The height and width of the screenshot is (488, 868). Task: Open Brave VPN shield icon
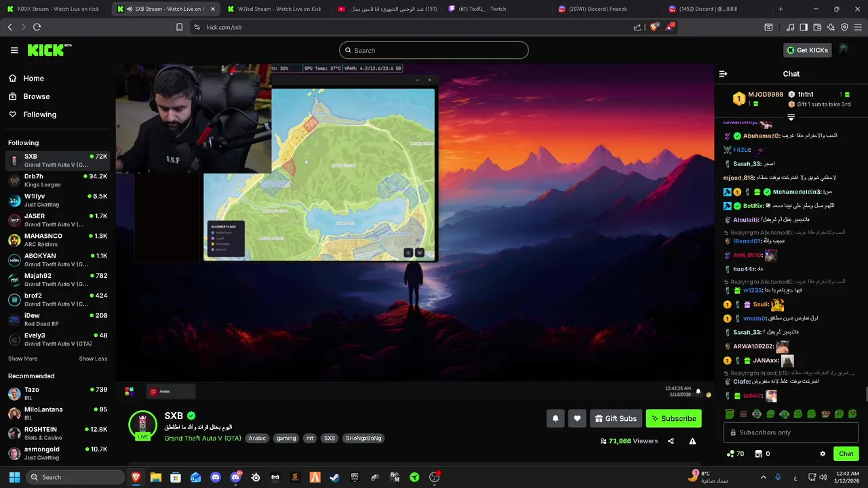[844, 27]
